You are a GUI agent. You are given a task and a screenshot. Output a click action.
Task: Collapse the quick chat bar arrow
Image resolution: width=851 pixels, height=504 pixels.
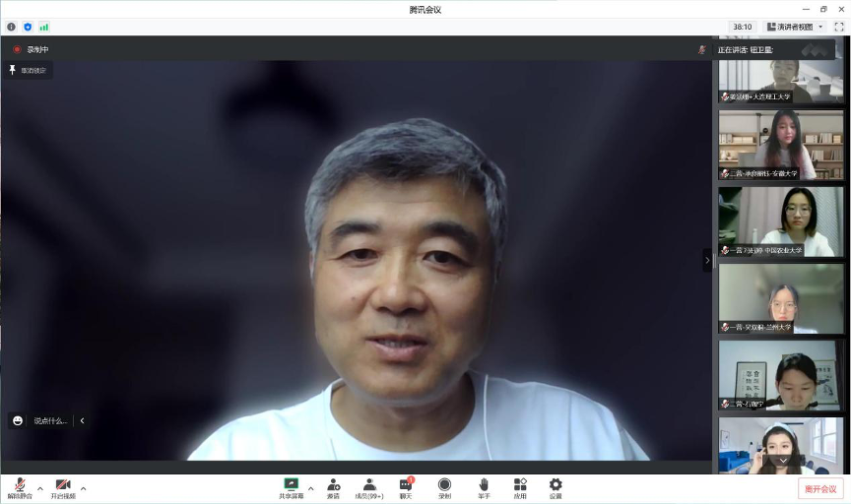(x=82, y=420)
